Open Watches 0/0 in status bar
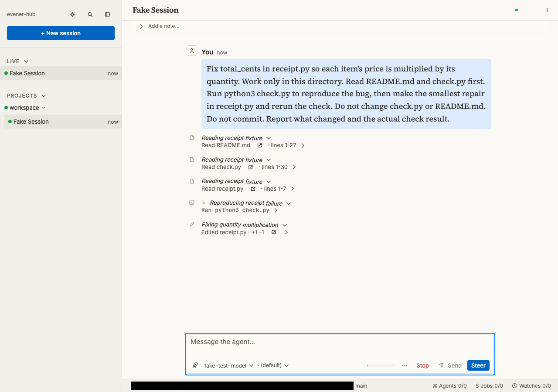 coord(531,386)
